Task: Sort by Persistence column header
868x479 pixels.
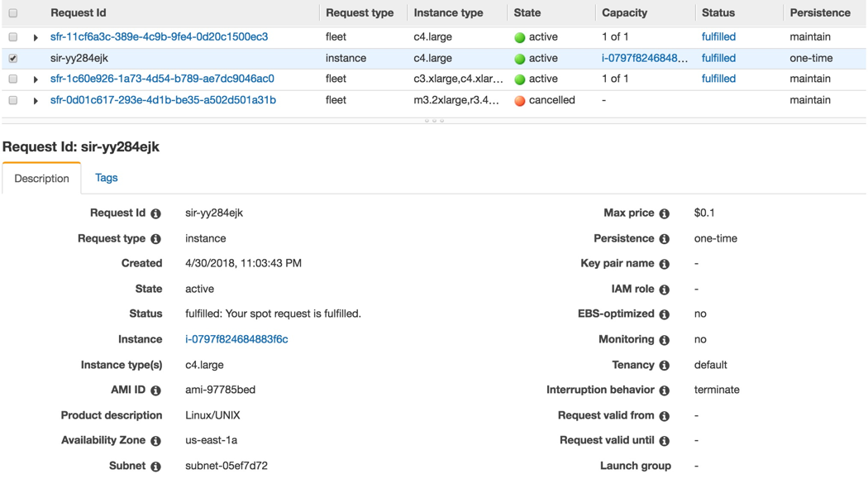Action: click(820, 12)
